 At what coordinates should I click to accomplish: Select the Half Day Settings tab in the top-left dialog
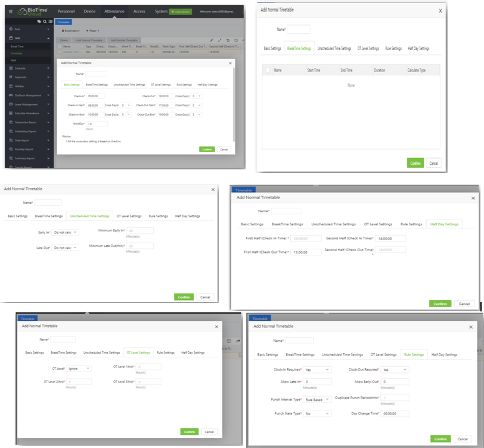207,85
